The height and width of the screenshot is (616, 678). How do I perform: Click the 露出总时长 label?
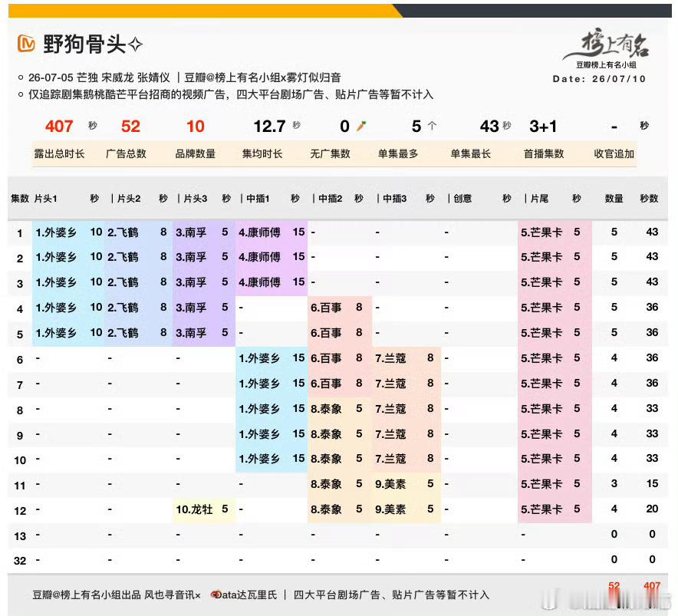59,153
